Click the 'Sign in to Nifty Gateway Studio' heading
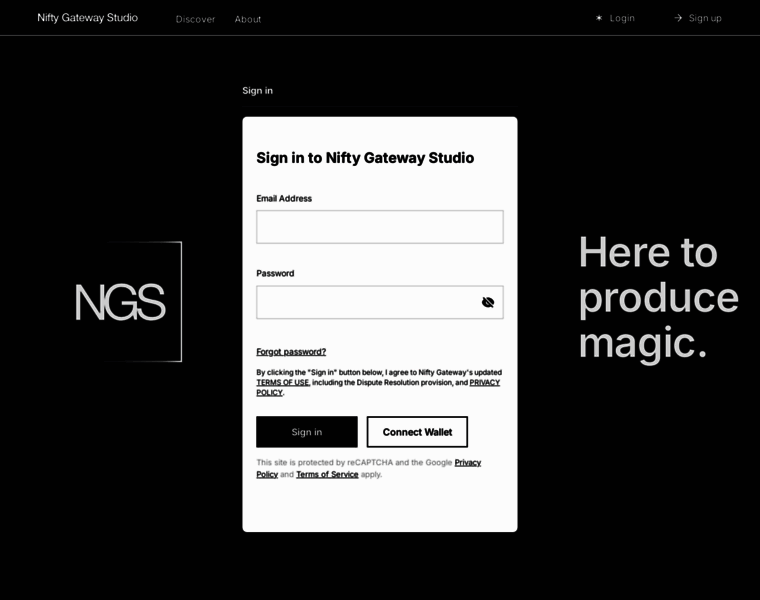This screenshot has width=760, height=600. (365, 158)
